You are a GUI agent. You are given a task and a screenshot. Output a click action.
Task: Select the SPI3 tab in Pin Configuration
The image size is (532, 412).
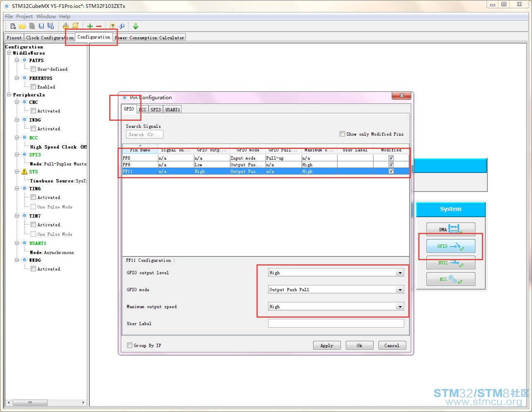point(156,110)
